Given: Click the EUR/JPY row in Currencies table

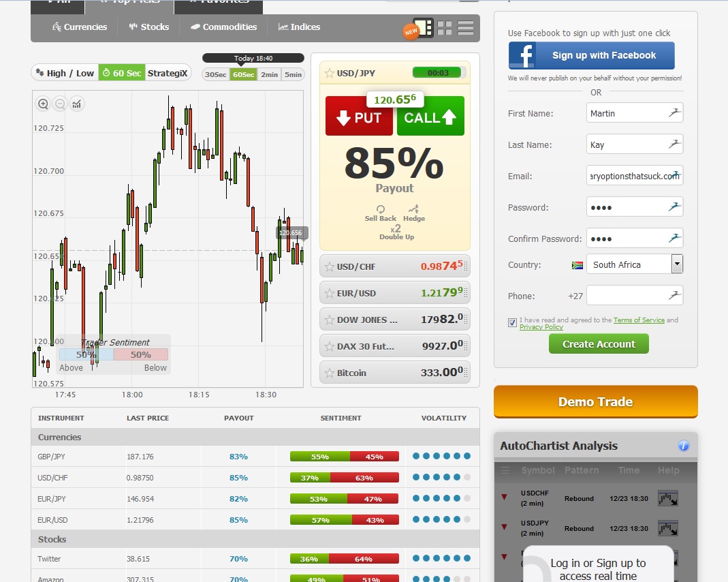Looking at the screenshot, I should pyautogui.click(x=255, y=499).
